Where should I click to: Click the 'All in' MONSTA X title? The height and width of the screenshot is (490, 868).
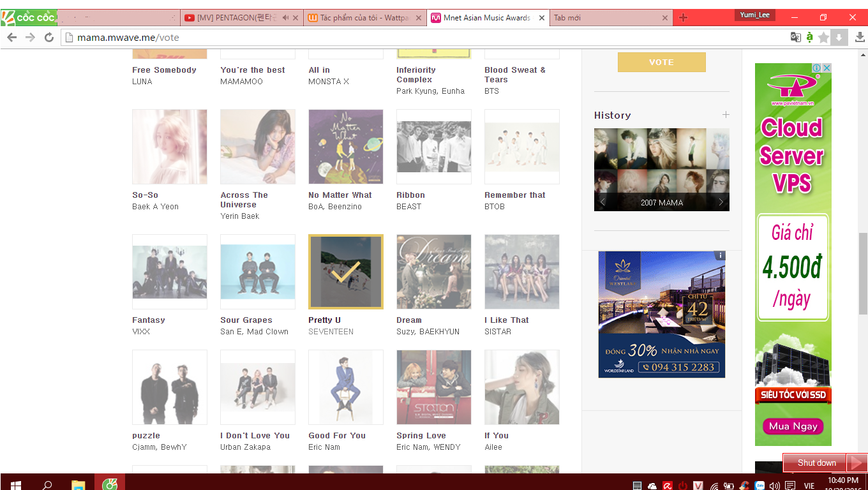(x=319, y=70)
